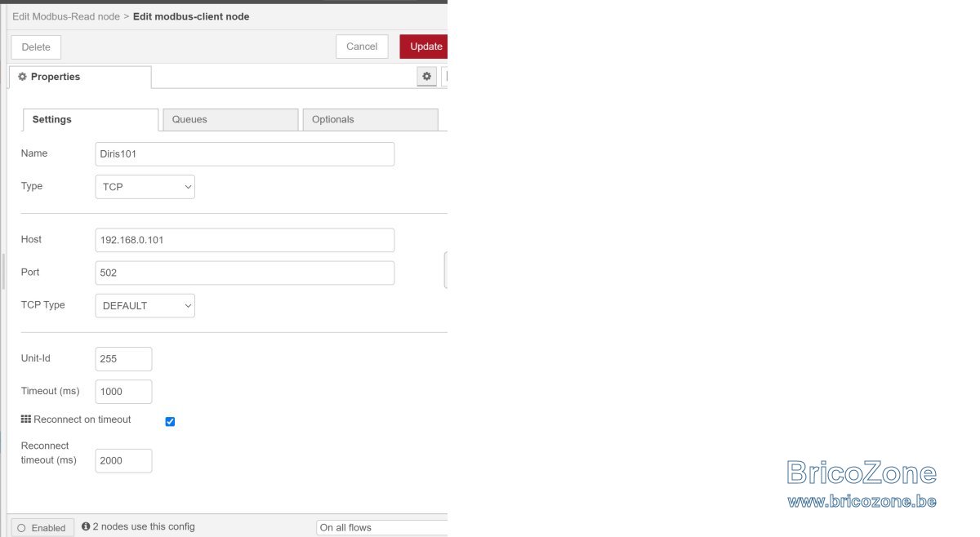Screen dimensions: 980x537
Task: Click the Unit-Id field showing 255
Action: (x=123, y=359)
